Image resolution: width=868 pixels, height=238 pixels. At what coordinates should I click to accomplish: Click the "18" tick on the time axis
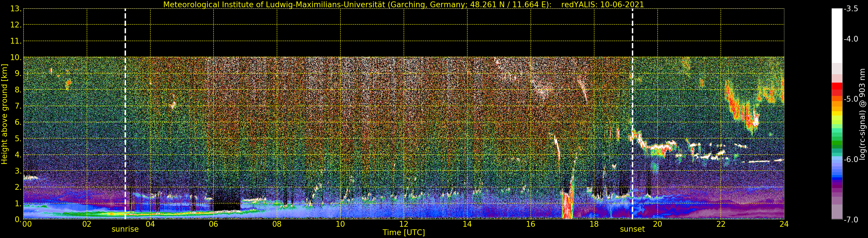coord(594,224)
